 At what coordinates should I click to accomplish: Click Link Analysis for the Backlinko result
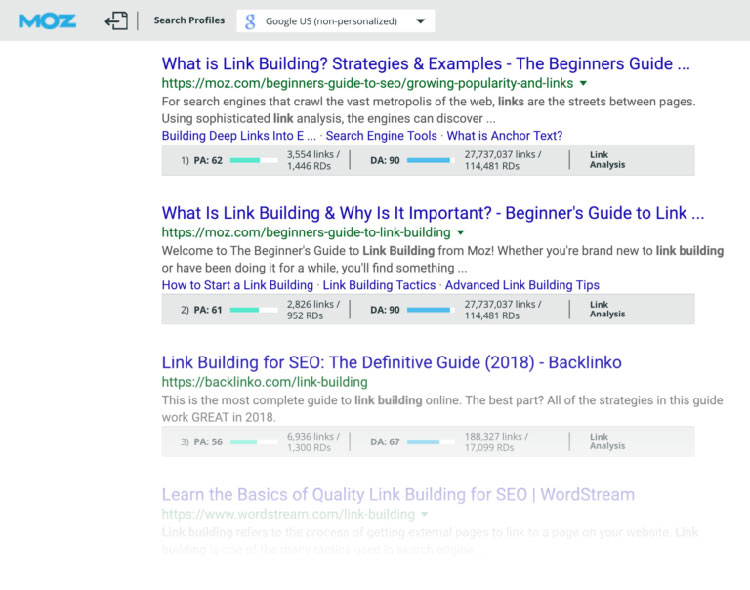(x=607, y=441)
